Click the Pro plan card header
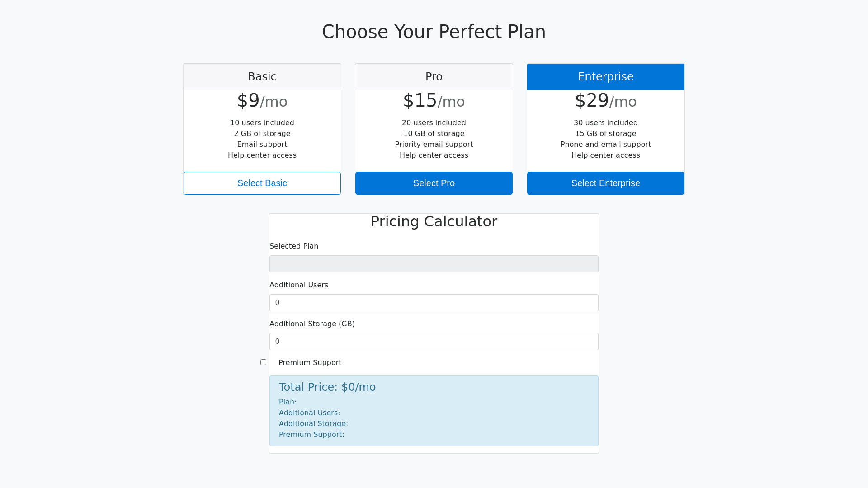Image resolution: width=868 pixels, height=488 pixels. point(434,77)
